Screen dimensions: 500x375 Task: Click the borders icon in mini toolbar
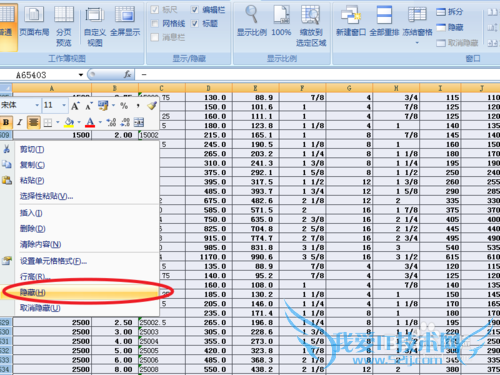pyautogui.click(x=48, y=123)
